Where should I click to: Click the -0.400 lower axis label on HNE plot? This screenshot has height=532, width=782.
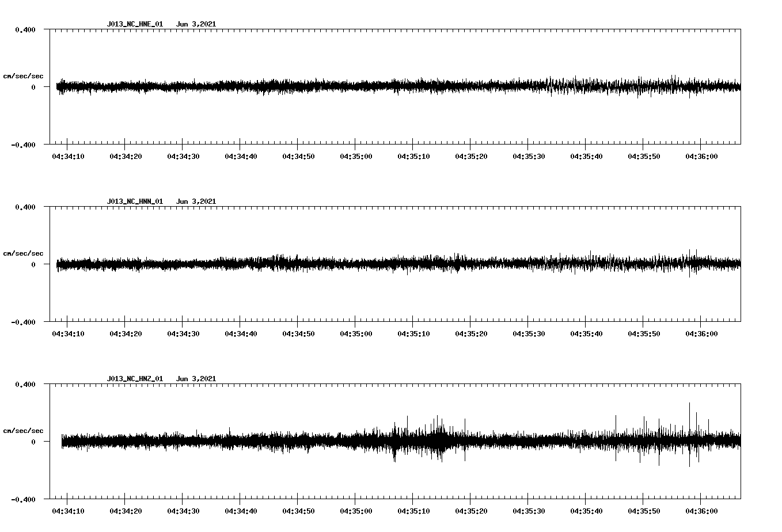pos(24,145)
